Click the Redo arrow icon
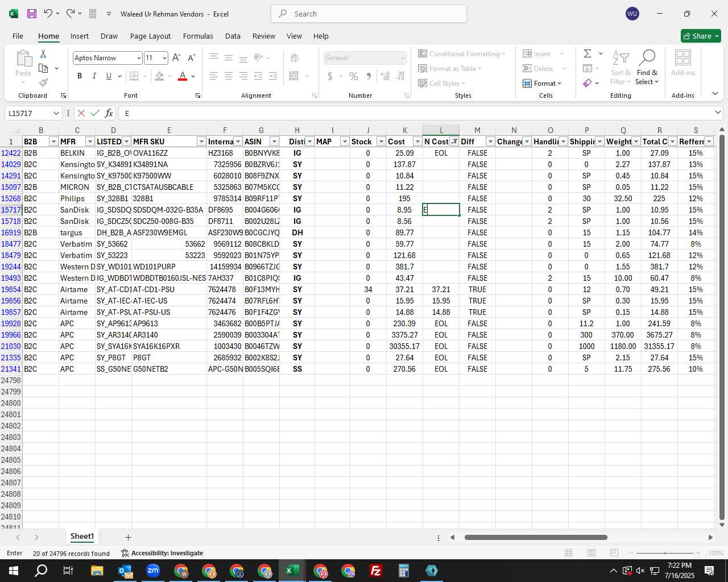This screenshot has height=582, width=728. pyautogui.click(x=71, y=14)
